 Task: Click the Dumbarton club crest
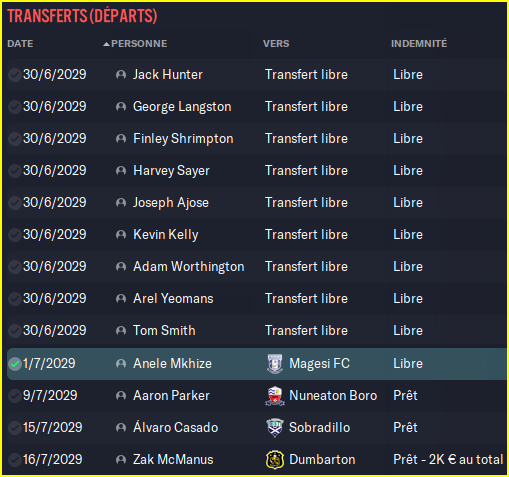pos(275,460)
